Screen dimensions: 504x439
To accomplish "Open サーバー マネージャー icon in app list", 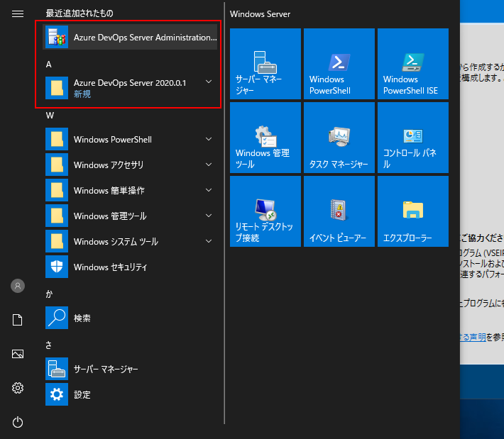I will pyautogui.click(x=57, y=369).
